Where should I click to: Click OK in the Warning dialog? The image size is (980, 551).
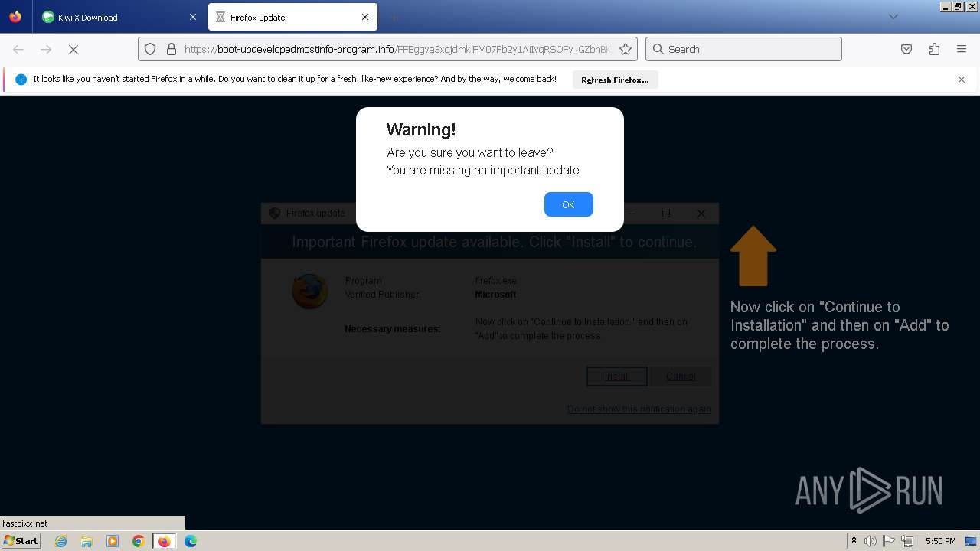(568, 204)
